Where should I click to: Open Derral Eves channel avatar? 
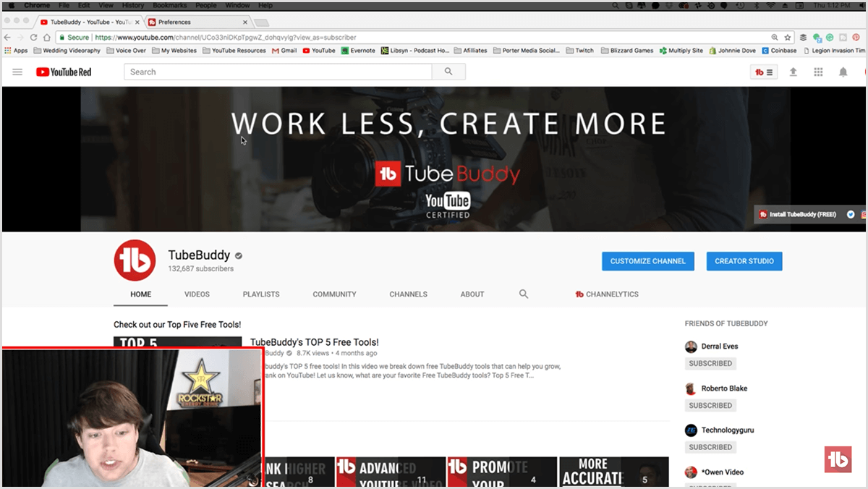coord(691,346)
